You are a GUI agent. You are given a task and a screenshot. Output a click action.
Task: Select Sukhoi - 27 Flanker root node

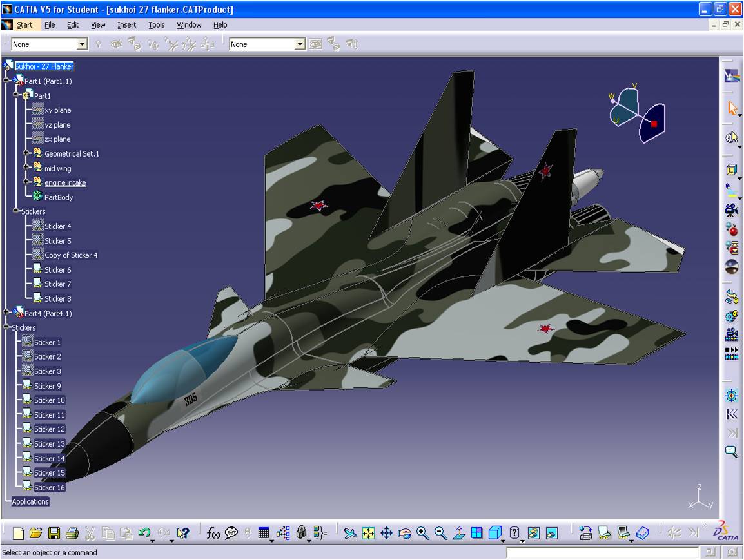(44, 66)
